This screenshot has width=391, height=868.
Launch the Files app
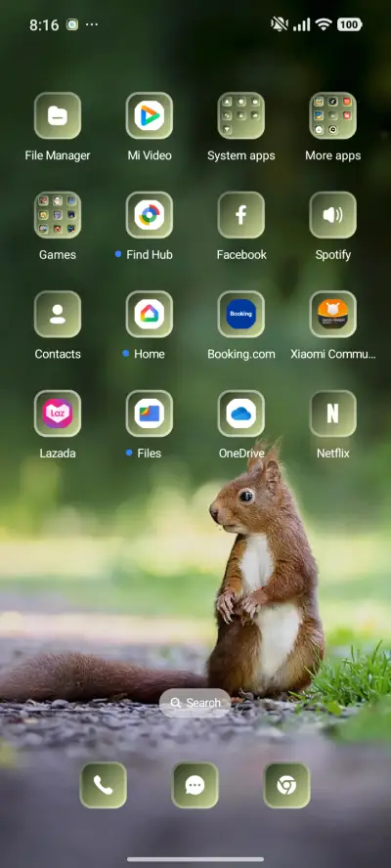[149, 413]
